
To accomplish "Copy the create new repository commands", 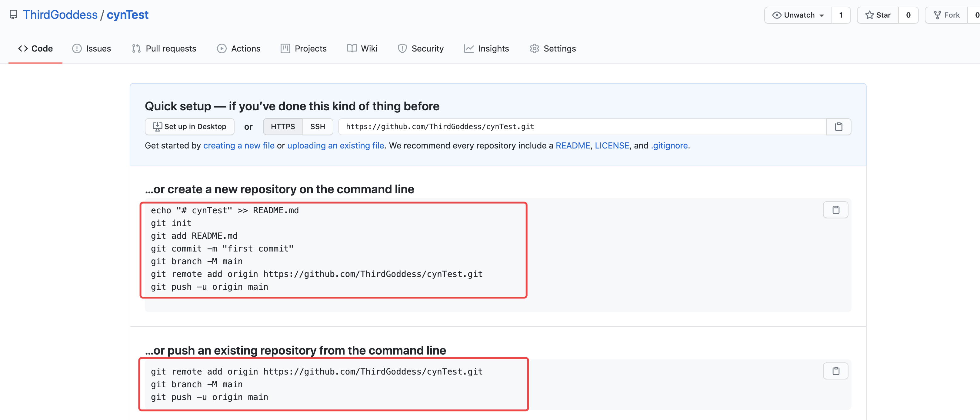I will coord(835,210).
